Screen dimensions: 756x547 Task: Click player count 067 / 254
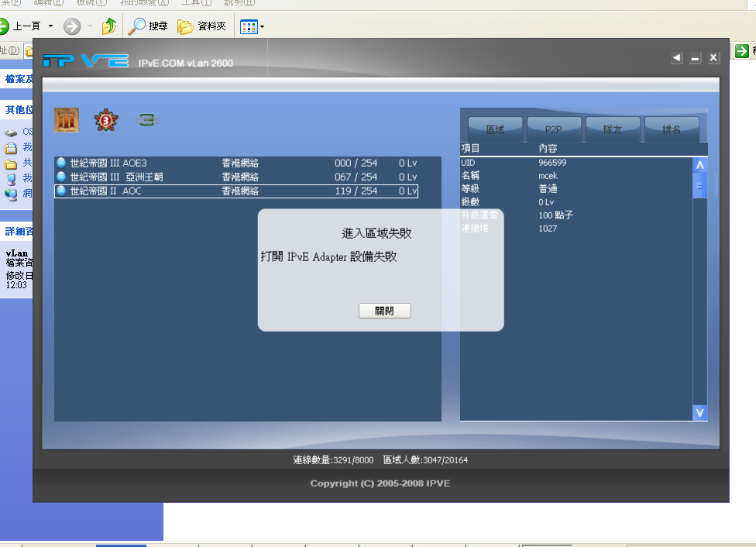point(356,177)
